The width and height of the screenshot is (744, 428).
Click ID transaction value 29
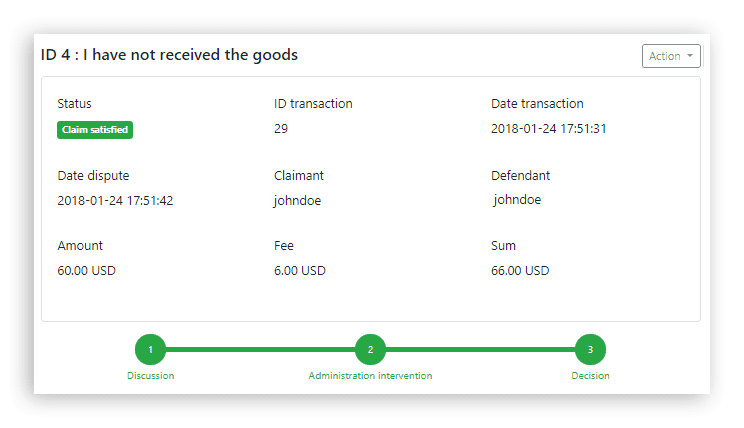point(281,129)
